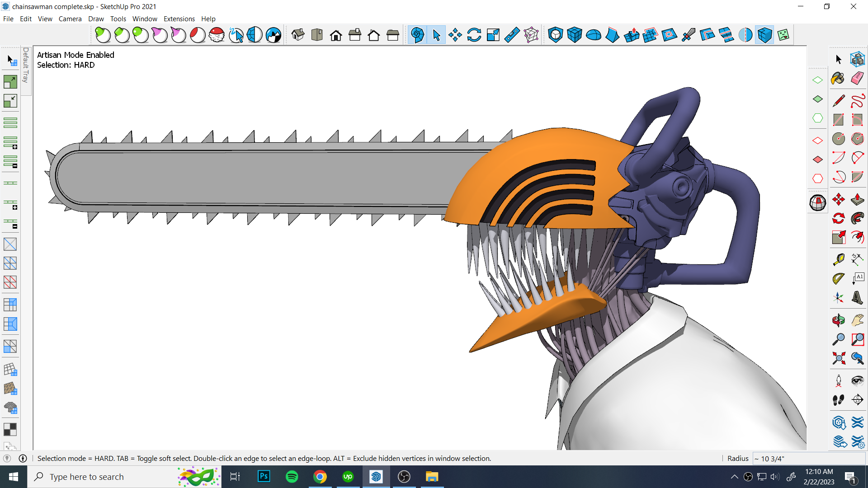Select the Zoom magnifier tool

(838, 339)
